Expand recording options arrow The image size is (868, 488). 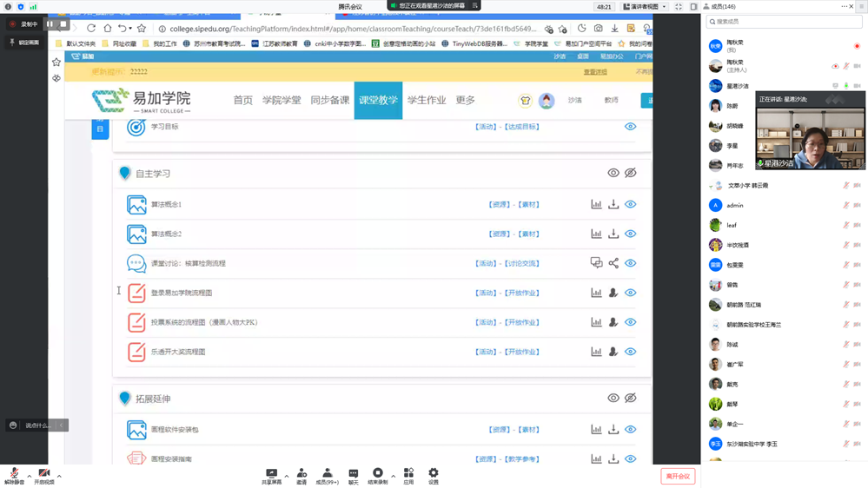tap(393, 476)
